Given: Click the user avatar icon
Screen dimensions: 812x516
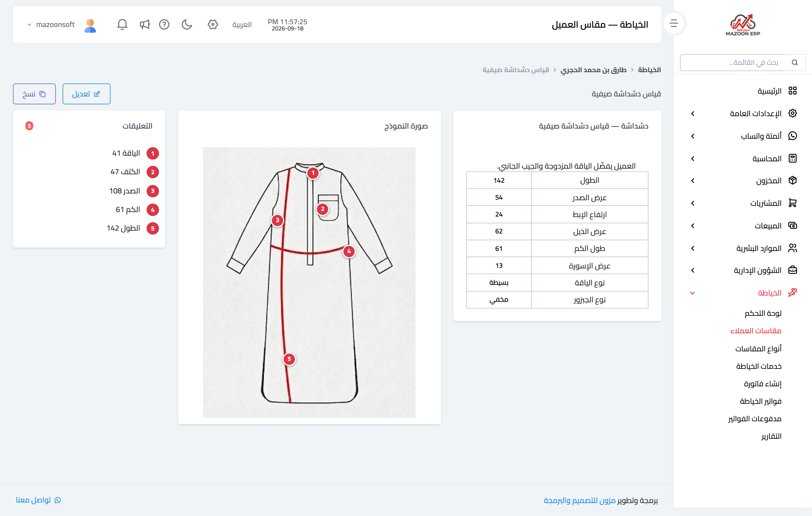Looking at the screenshot, I should pos(90,25).
